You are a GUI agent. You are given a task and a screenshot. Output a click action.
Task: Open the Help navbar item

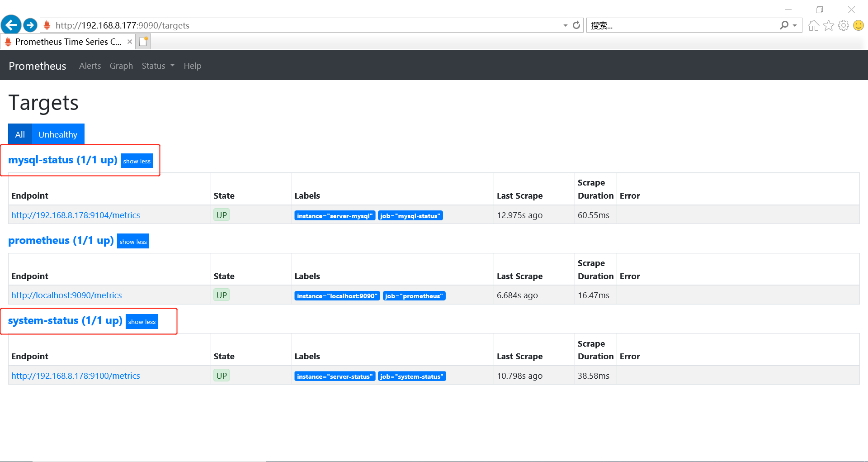[x=193, y=66]
